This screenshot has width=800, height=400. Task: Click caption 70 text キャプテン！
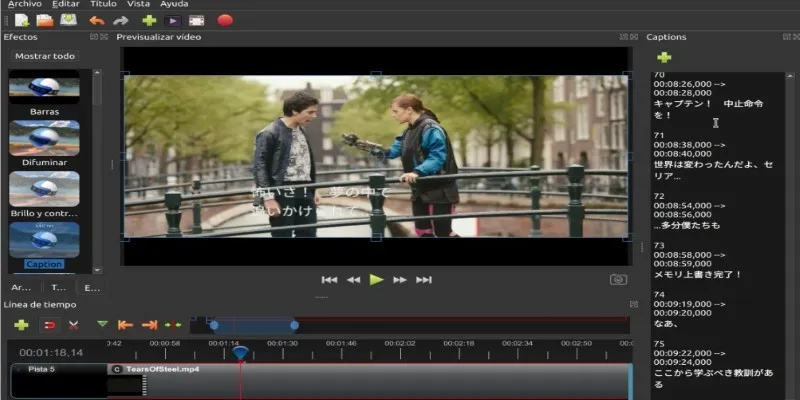click(682, 104)
